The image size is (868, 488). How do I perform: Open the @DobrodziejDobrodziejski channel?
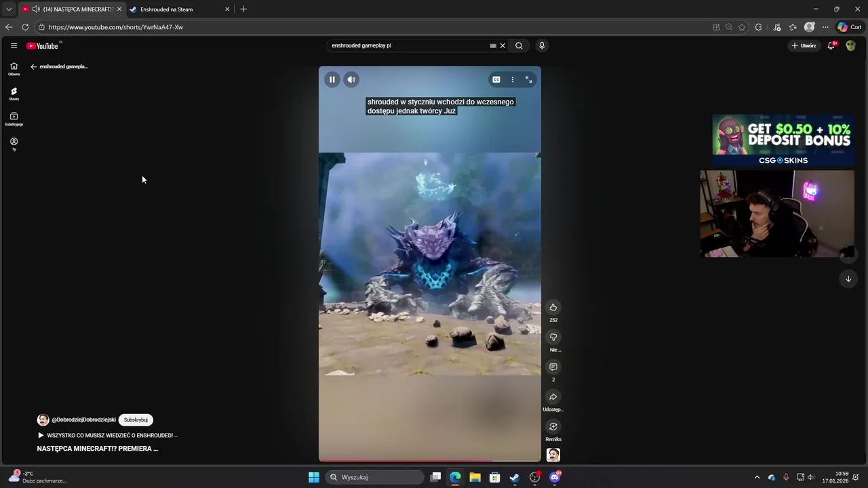(x=83, y=420)
